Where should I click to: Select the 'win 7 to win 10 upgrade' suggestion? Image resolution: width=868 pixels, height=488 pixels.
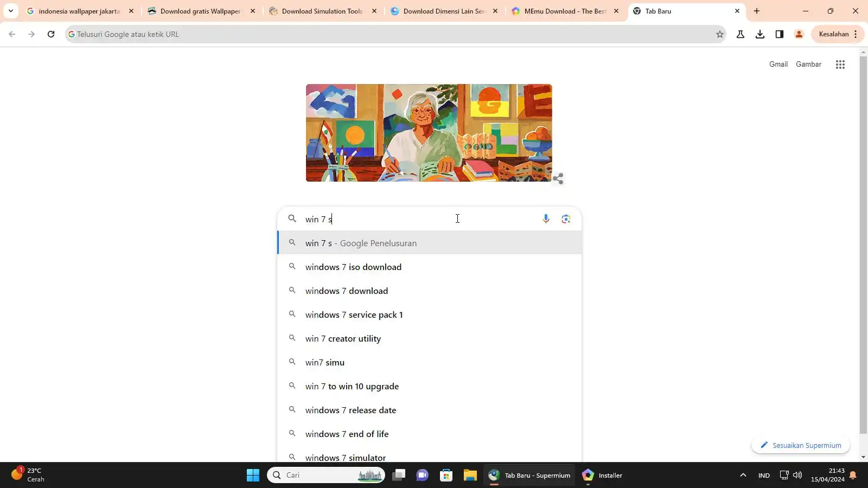tap(430, 386)
